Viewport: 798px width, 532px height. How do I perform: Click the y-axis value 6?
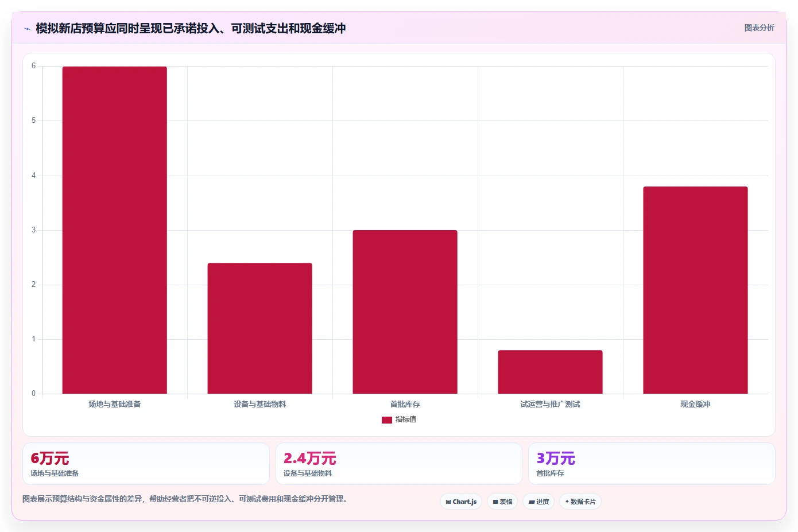click(x=33, y=66)
